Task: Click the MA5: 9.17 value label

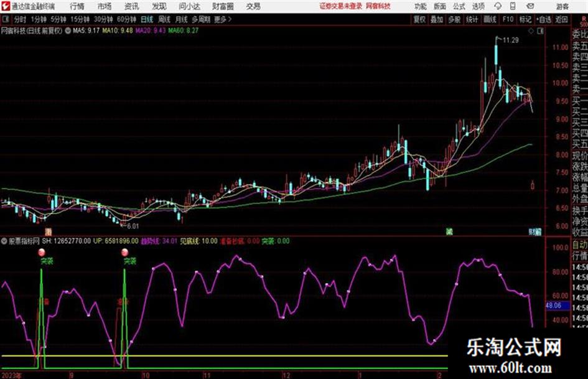Action: click(86, 30)
